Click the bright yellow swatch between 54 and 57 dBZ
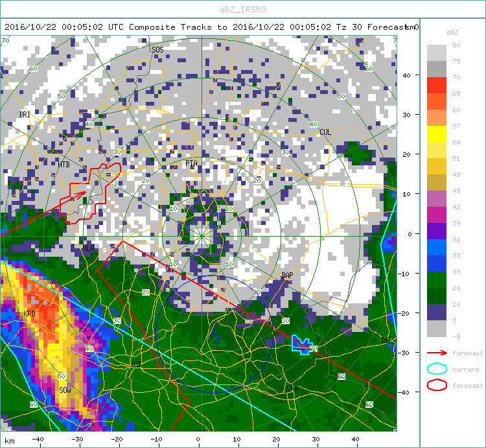The height and width of the screenshot is (448, 486). point(436,134)
